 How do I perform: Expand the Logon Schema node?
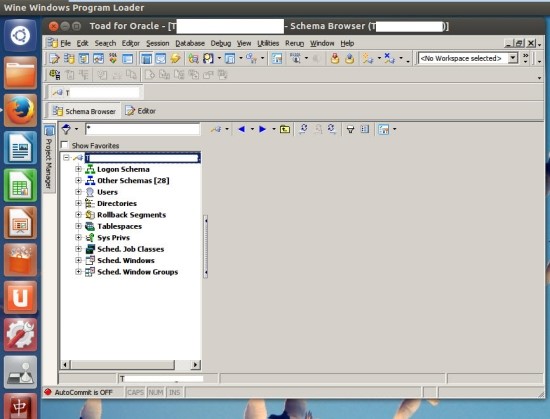(79, 169)
